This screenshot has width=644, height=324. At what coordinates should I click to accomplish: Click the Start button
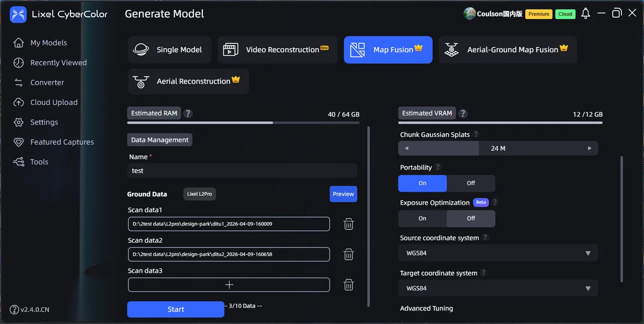point(176,309)
